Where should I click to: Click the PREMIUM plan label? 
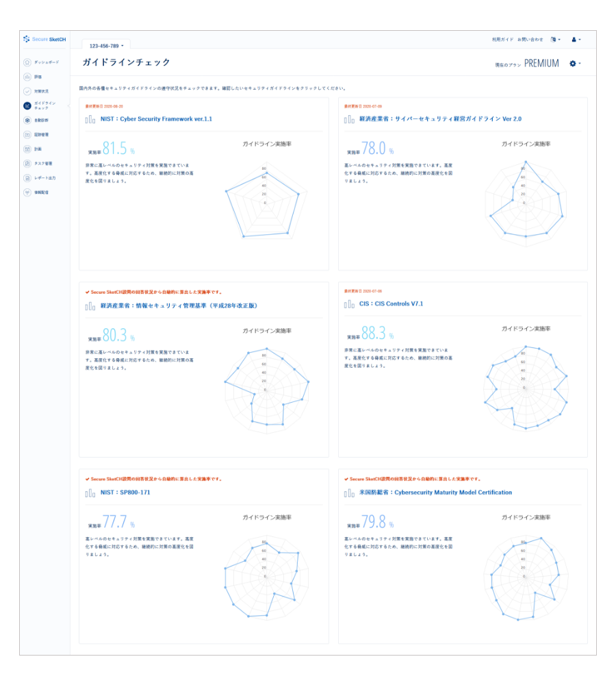(x=541, y=63)
